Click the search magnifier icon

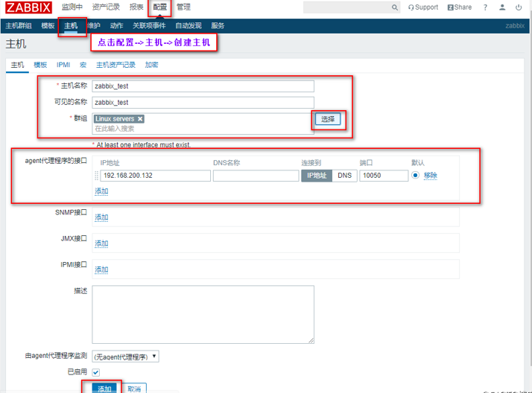pyautogui.click(x=395, y=7)
